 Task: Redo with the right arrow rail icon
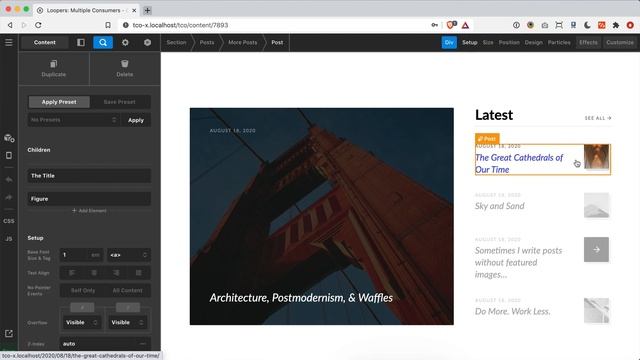[x=9, y=198]
